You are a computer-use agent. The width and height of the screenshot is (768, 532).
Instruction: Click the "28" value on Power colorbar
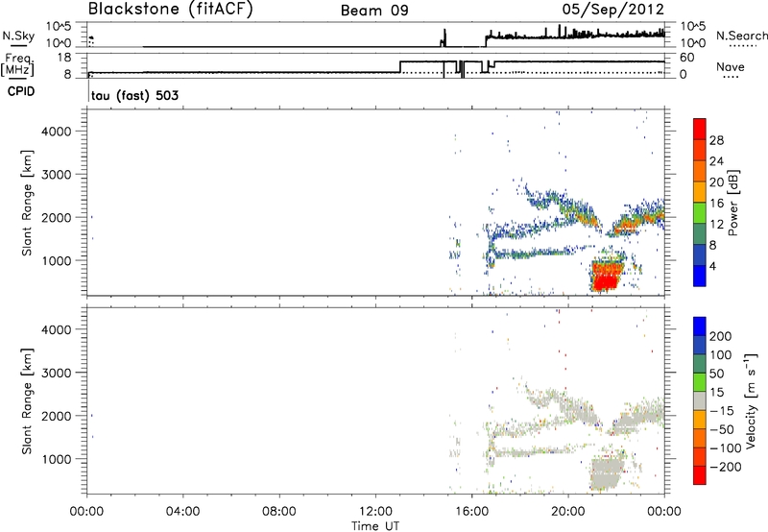[x=716, y=140]
